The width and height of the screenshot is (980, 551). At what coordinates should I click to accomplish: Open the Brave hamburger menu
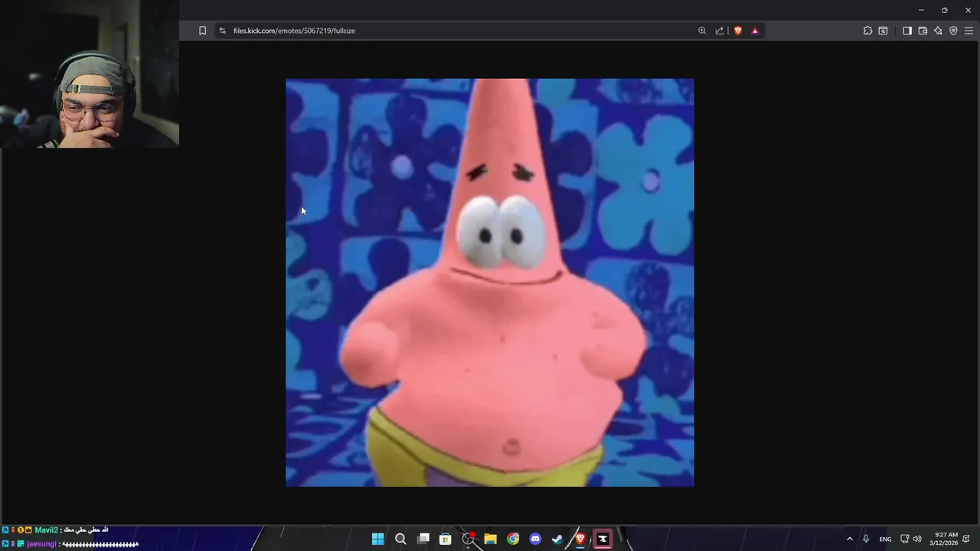tap(969, 31)
